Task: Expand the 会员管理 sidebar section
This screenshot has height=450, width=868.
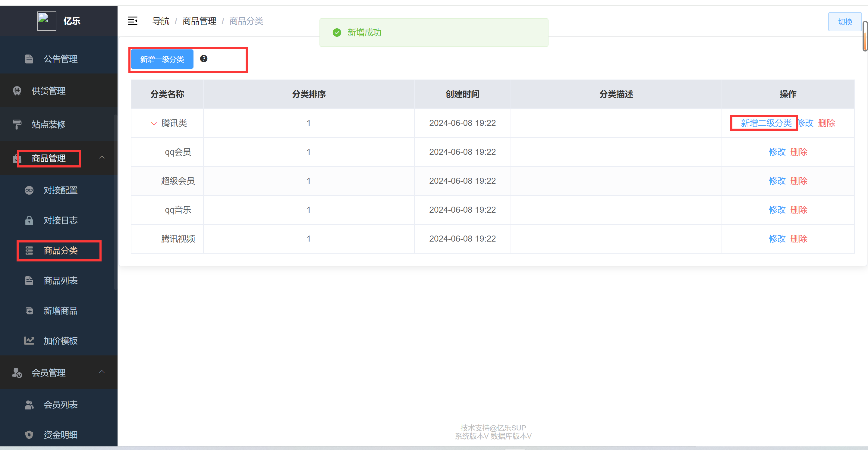Action: (x=102, y=371)
